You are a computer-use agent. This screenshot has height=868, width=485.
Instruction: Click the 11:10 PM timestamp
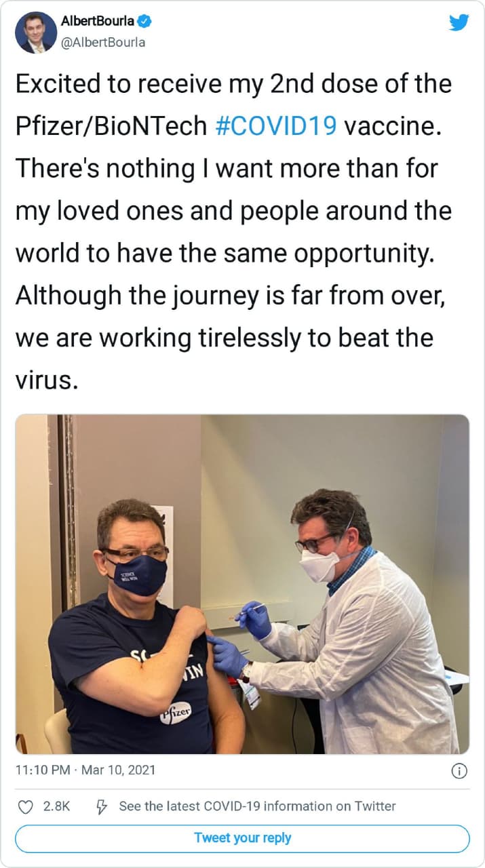point(43,770)
